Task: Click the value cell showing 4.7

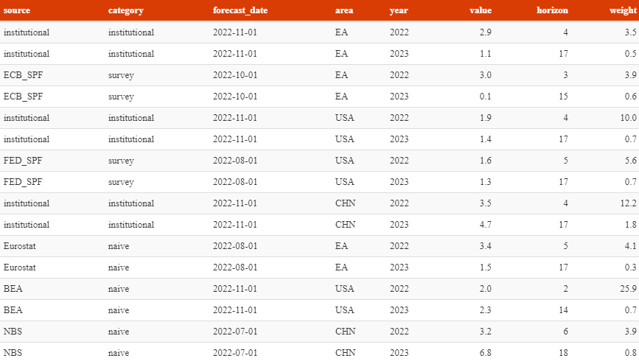Action: 486,225
